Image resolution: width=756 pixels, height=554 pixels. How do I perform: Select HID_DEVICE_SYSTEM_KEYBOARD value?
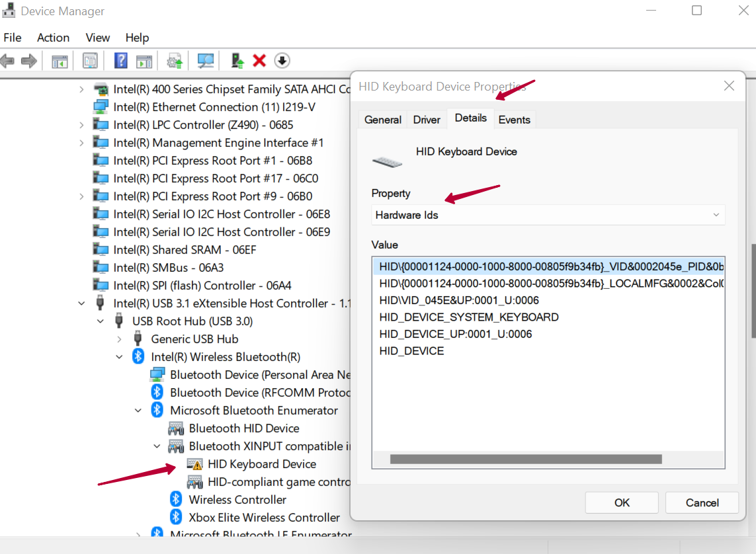(x=469, y=317)
